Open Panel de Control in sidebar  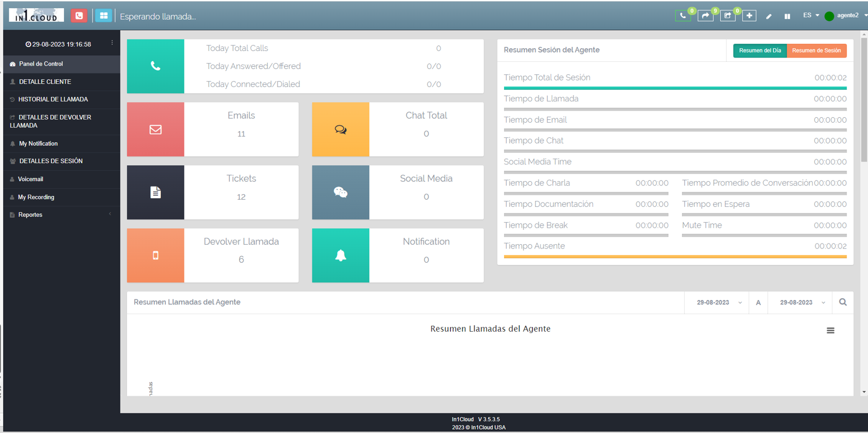[x=61, y=64]
